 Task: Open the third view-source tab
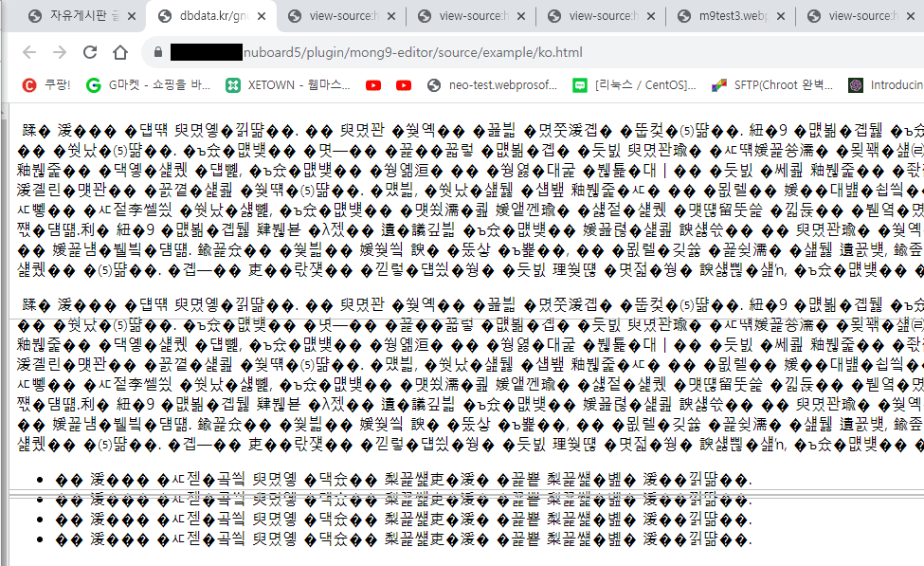tap(602, 16)
